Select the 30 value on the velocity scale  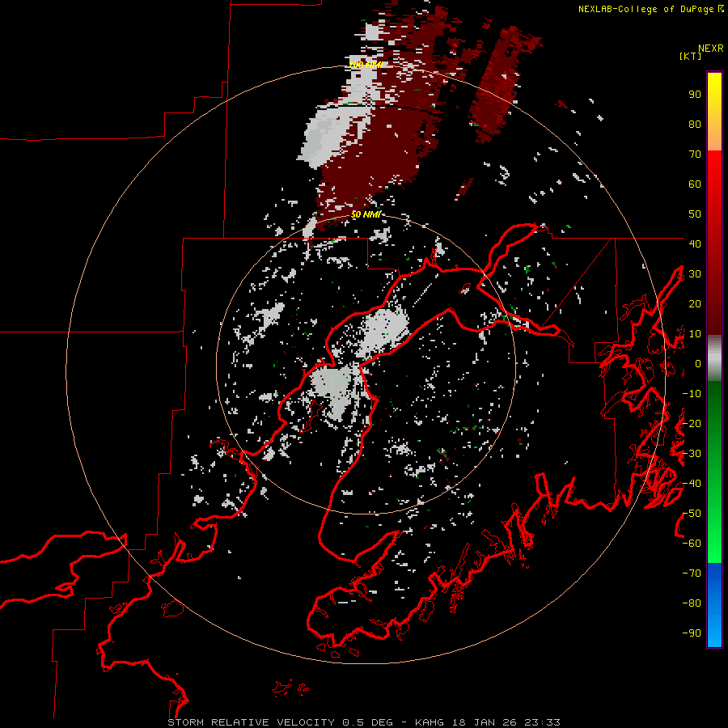[695, 274]
